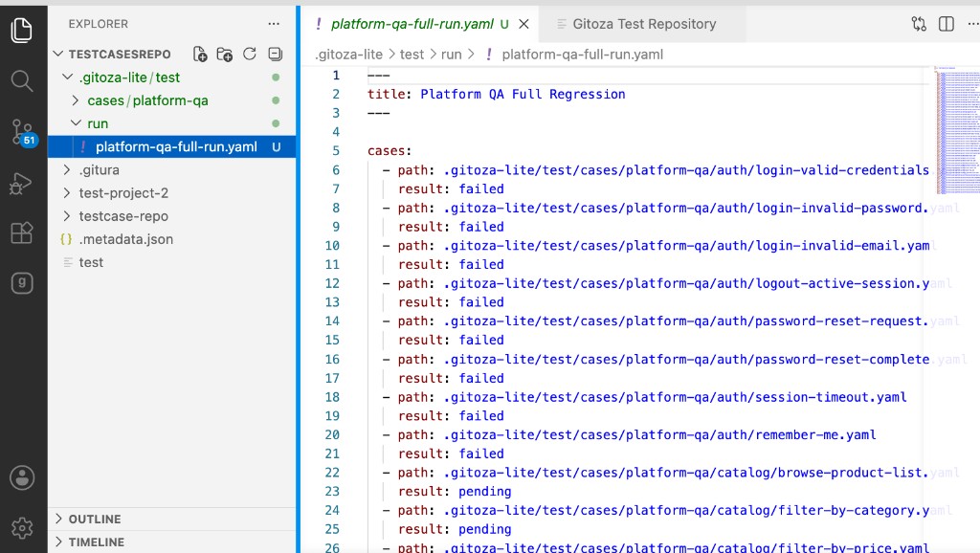The image size is (980, 553).
Task: Click the New Folder icon in explorer
Action: coord(224,55)
